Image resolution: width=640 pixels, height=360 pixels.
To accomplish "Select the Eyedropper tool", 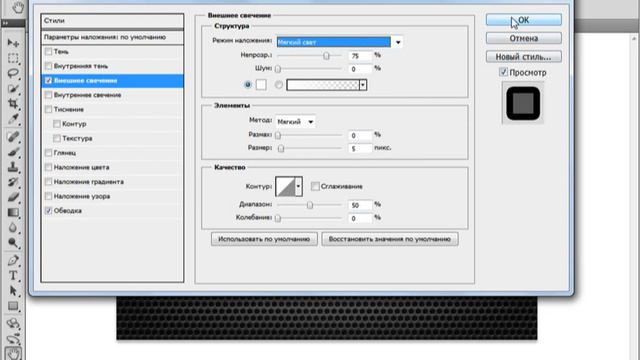I will 13,119.
